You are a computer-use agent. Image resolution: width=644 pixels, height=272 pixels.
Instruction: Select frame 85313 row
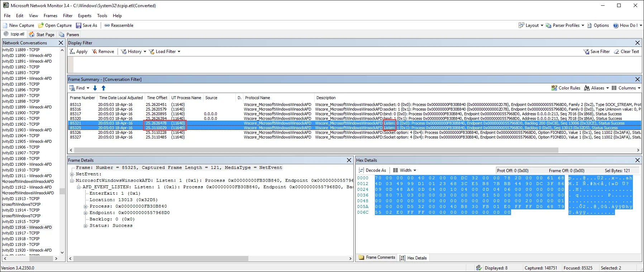click(x=354, y=105)
